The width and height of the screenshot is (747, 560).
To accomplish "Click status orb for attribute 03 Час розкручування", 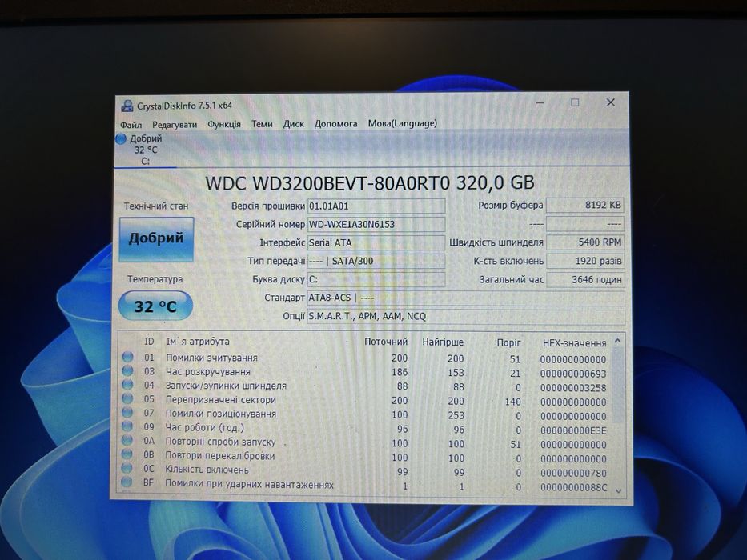I will [x=127, y=370].
